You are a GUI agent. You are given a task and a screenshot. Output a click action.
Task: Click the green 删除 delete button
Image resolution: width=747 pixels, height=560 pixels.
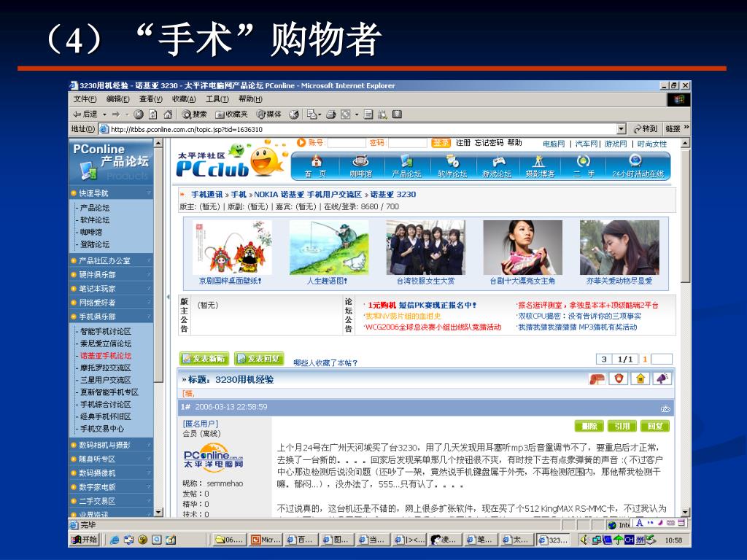point(589,426)
